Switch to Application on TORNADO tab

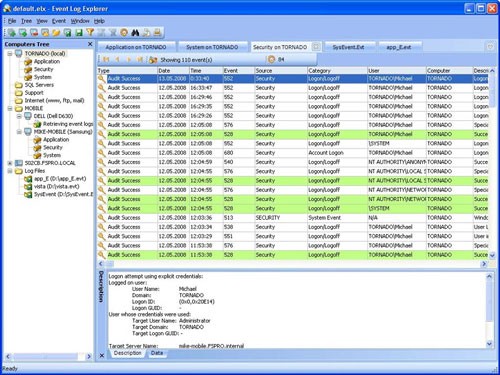point(136,47)
